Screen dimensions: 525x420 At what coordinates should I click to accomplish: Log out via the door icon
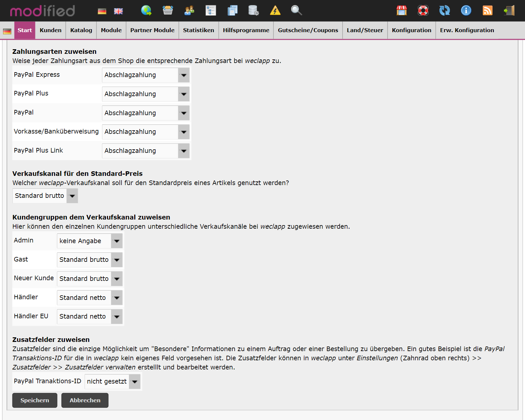tap(509, 10)
